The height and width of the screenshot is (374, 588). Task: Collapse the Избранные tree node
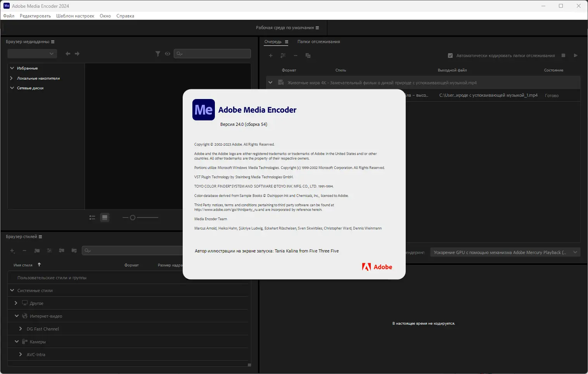(x=12, y=68)
